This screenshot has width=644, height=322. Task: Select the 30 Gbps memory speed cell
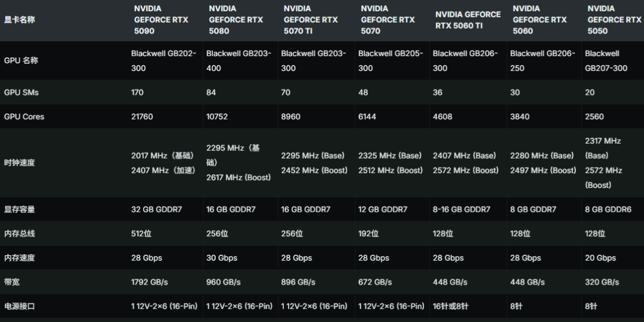pyautogui.click(x=222, y=258)
